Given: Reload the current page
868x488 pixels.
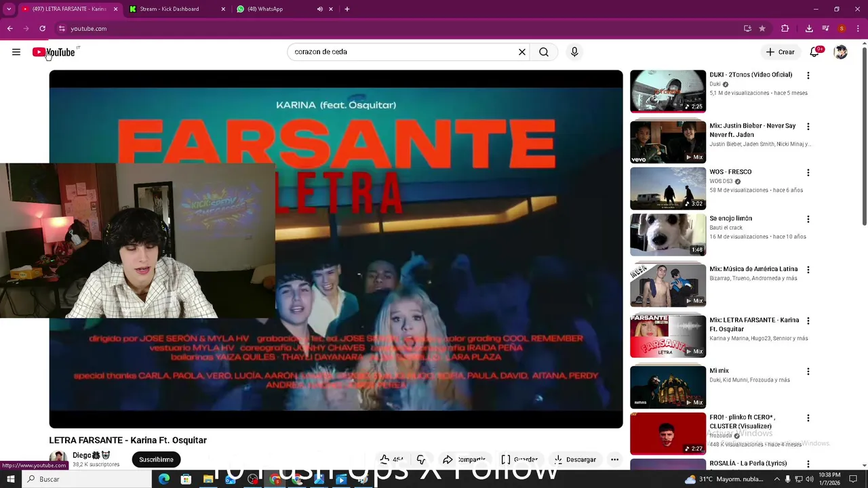Looking at the screenshot, I should (x=42, y=28).
